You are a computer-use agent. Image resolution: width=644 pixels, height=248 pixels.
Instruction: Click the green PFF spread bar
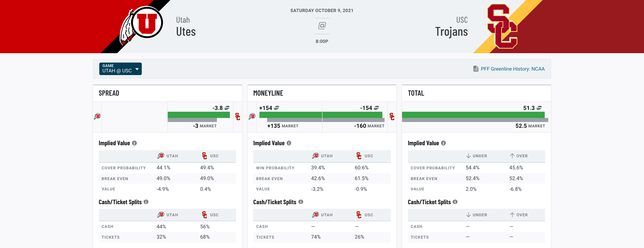click(199, 115)
